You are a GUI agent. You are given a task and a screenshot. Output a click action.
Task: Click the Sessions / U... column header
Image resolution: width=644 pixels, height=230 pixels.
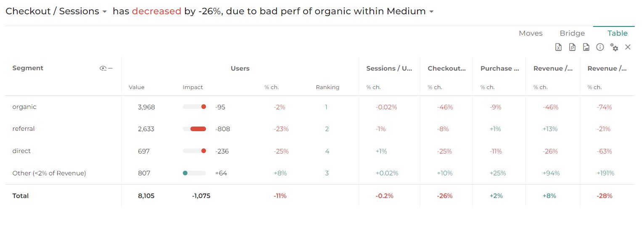(x=389, y=68)
